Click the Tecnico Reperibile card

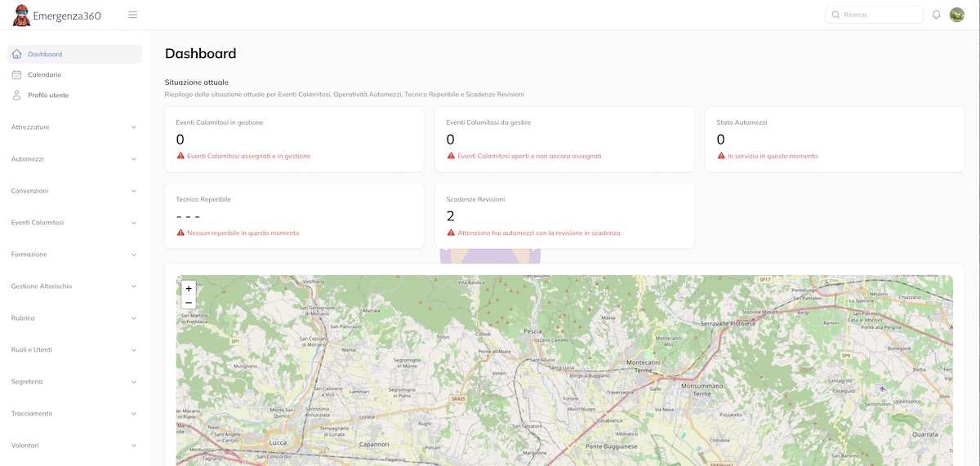[x=294, y=215]
